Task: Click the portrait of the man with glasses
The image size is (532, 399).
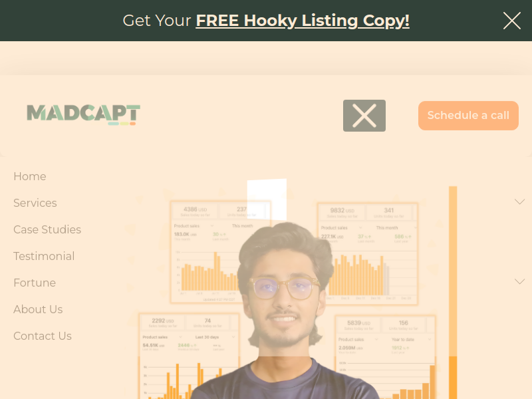Action: 285,311
